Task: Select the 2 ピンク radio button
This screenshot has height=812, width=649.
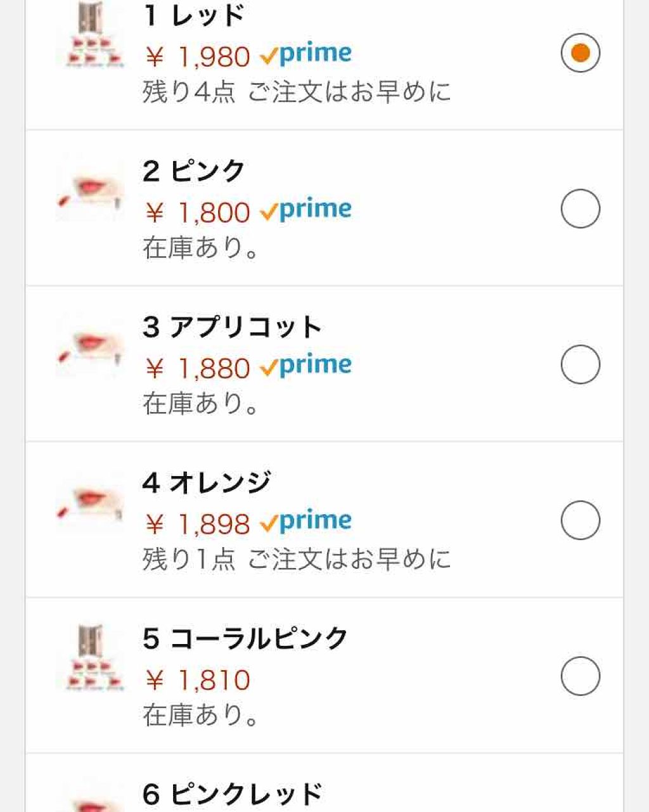Action: 580,209
